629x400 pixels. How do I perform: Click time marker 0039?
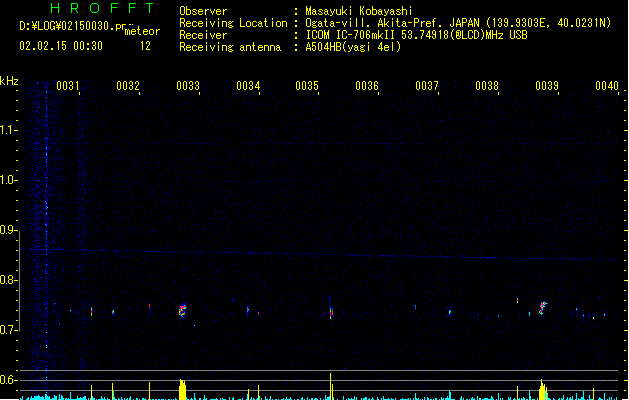pos(547,86)
